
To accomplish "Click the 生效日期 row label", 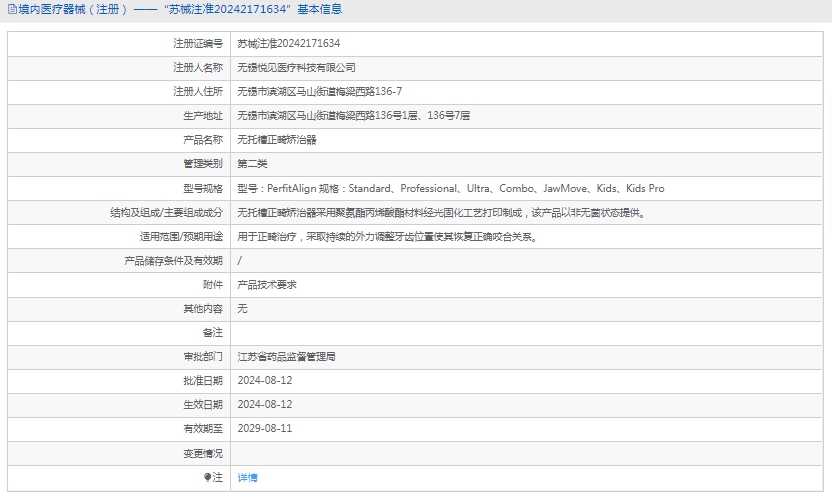I will (x=203, y=405).
